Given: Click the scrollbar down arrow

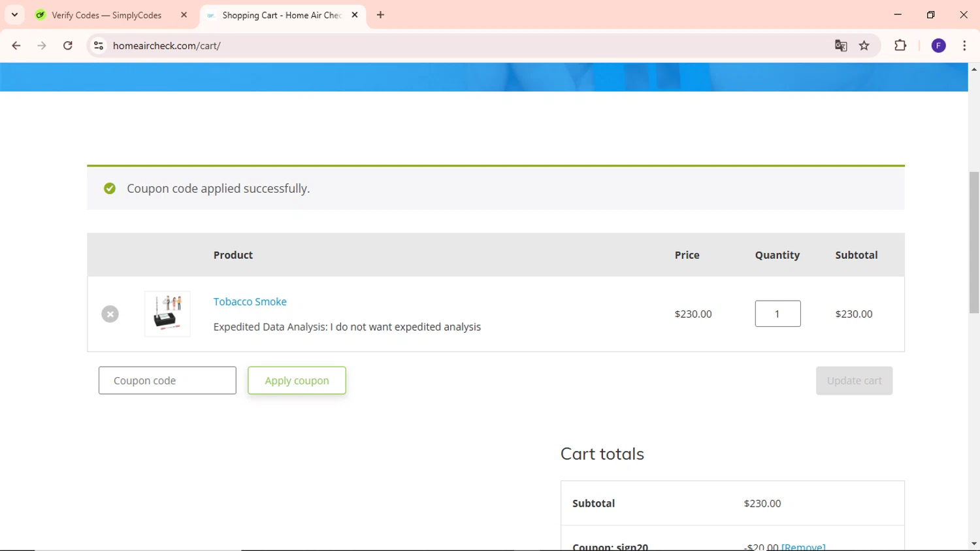Looking at the screenshot, I should [974, 544].
